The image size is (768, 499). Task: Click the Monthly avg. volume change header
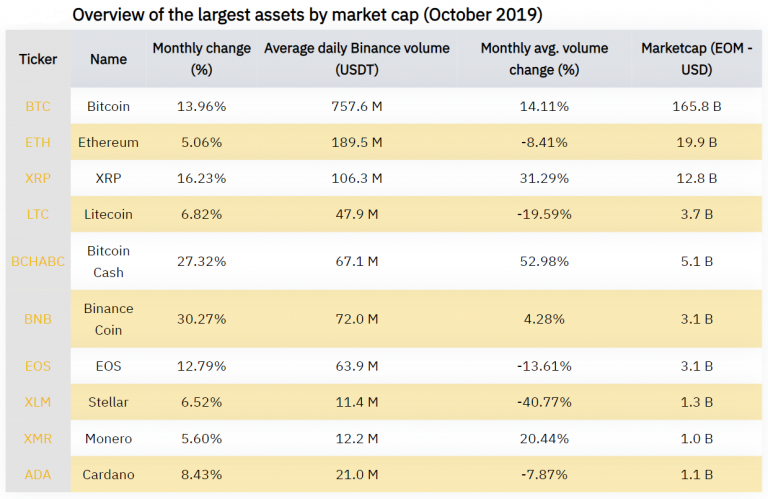pos(544,59)
